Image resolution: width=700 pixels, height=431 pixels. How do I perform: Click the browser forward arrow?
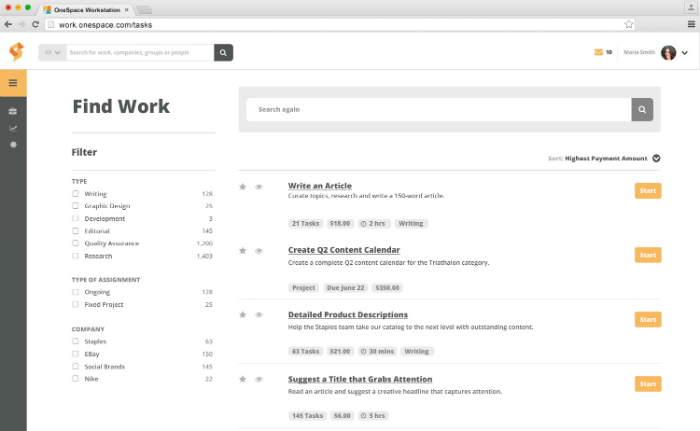pyautogui.click(x=21, y=25)
